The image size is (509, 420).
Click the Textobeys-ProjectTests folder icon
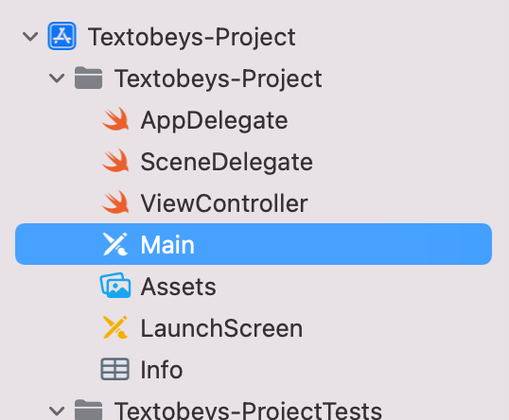(x=88, y=411)
